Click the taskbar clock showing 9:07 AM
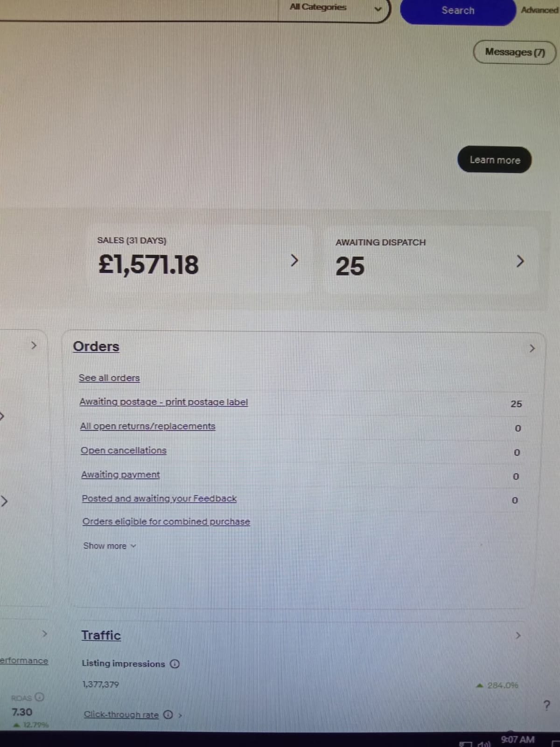Screen dimensions: 560x747 [x=518, y=740]
